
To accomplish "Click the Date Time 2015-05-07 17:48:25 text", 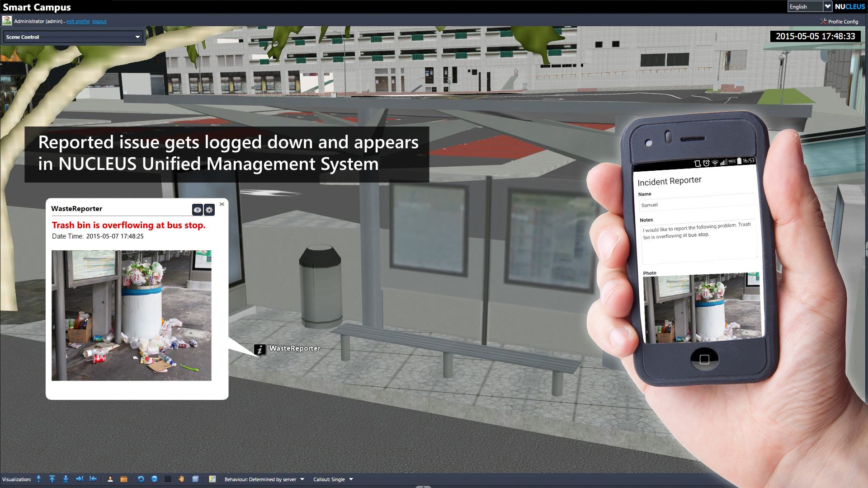I will (x=98, y=236).
